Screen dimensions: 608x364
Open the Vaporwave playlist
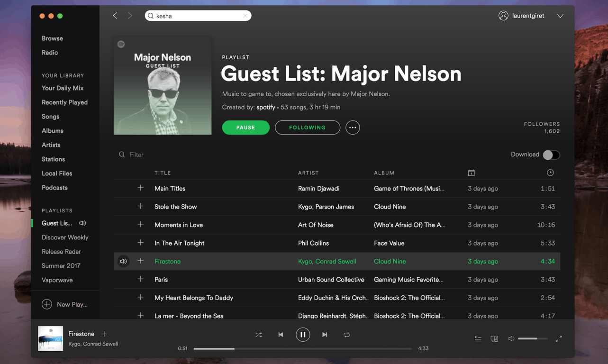(57, 280)
